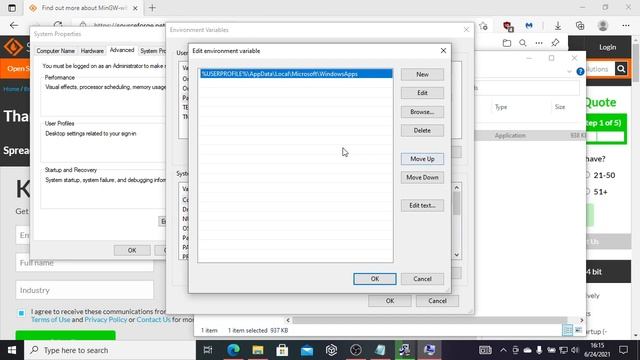This screenshot has width=640, height=360.
Task: Toggle the agree to receive communications checkbox
Action: pyautogui.click(x=21, y=313)
